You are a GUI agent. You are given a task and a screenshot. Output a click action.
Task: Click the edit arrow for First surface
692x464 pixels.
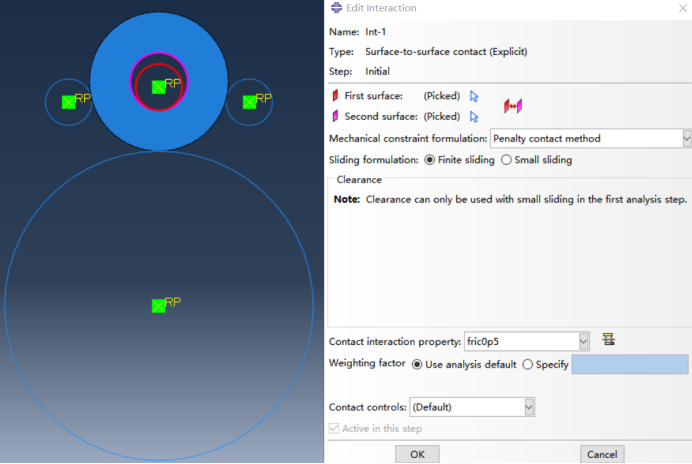pos(474,96)
